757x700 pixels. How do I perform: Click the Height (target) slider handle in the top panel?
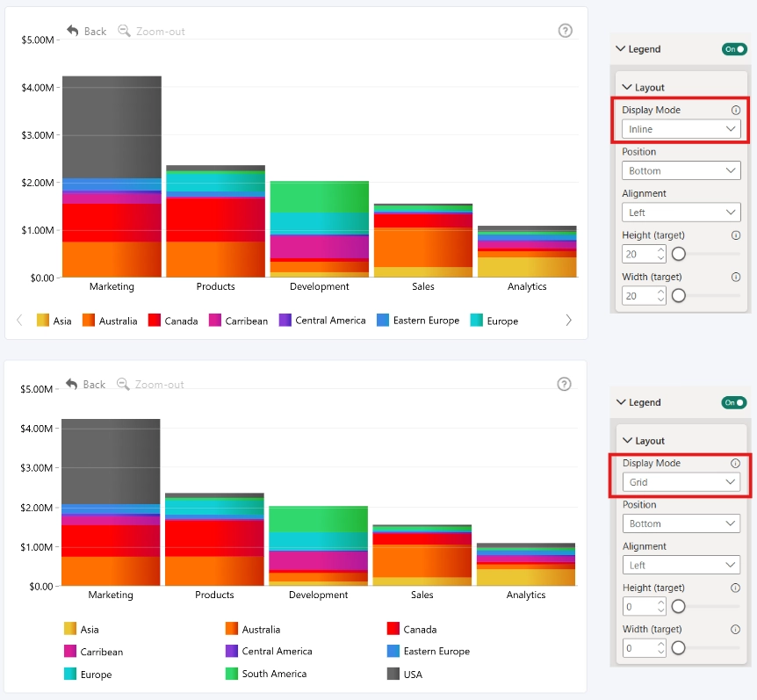pyautogui.click(x=679, y=254)
